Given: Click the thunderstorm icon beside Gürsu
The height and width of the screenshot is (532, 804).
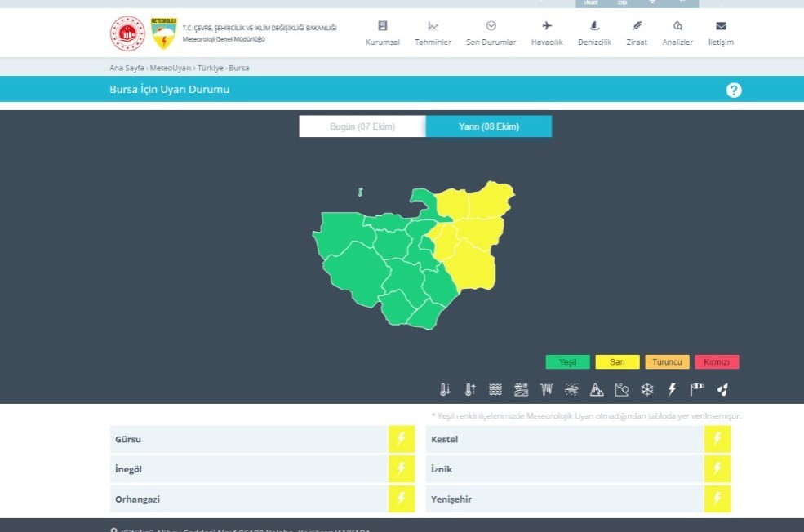Looking at the screenshot, I should point(401,439).
